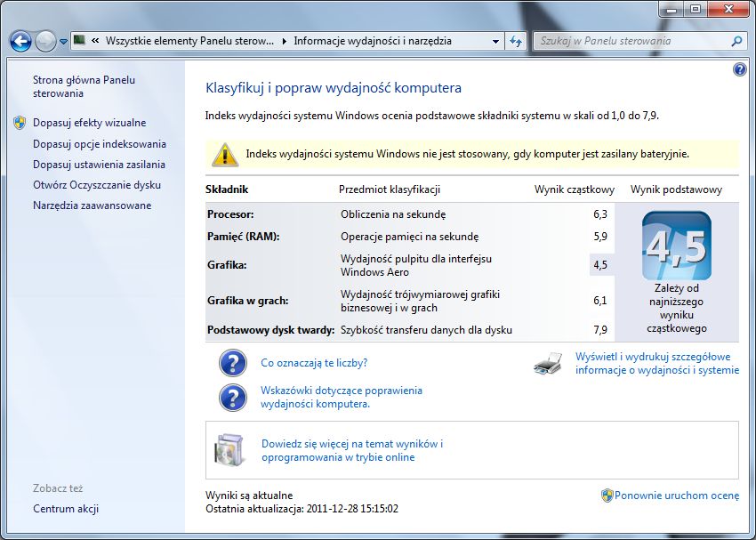Screen dimensions: 756x540
Task: Open 'Dowiedz się więcej na temat wyników' link
Action: pos(352,450)
